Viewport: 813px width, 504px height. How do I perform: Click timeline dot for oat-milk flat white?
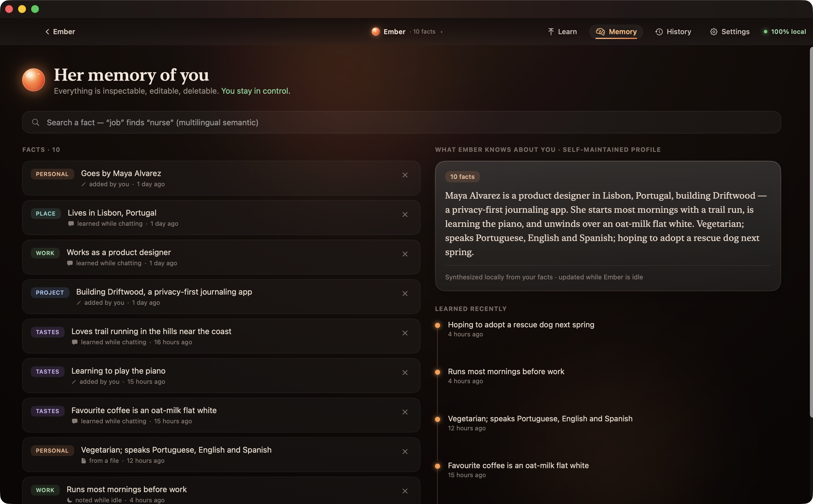[x=438, y=466]
